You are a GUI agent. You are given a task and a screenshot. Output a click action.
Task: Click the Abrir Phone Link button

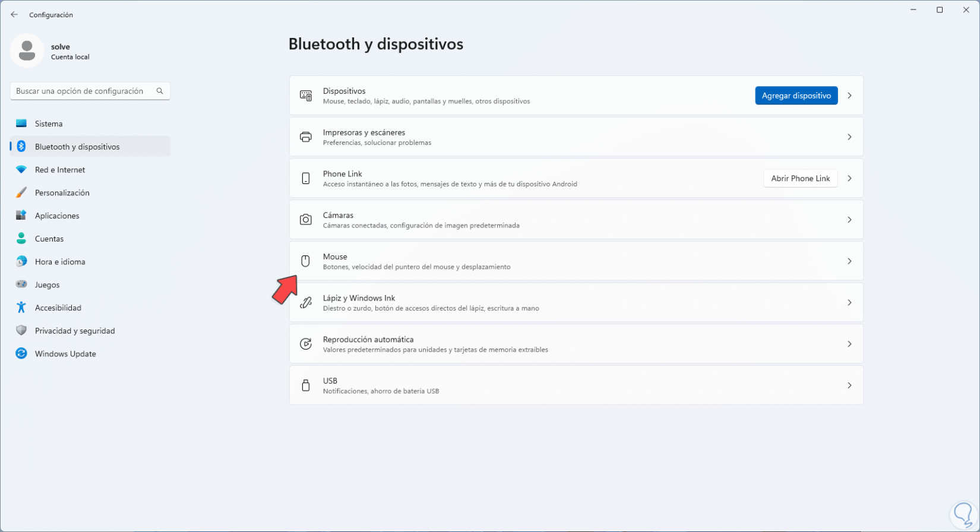point(800,178)
